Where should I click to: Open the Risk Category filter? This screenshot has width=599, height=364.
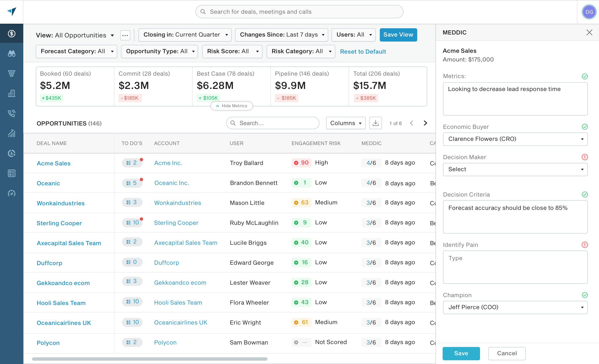click(301, 51)
